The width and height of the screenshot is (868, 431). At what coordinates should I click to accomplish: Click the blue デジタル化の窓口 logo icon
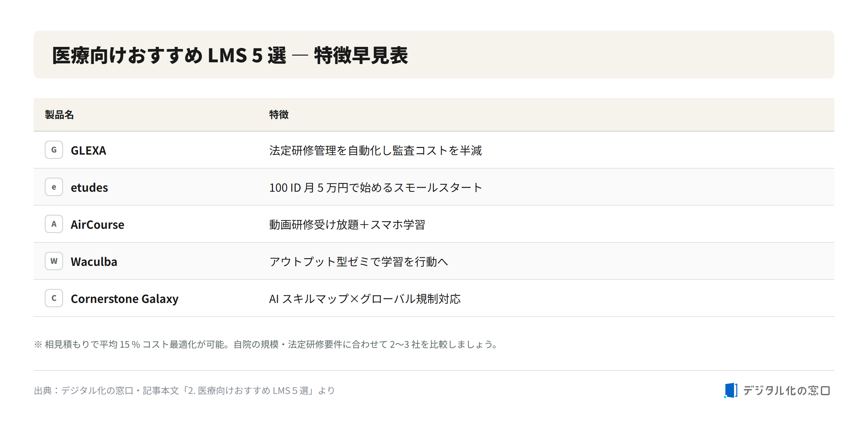tap(731, 390)
